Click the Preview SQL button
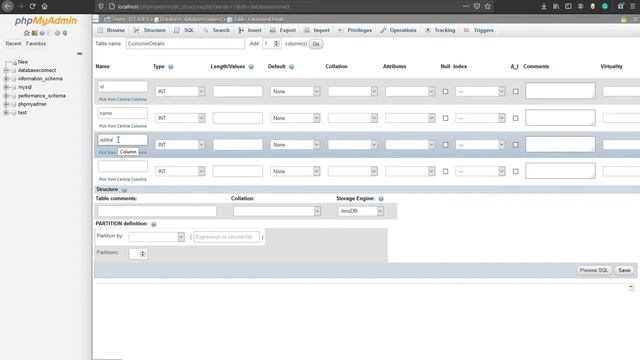The height and width of the screenshot is (360, 640). [594, 270]
